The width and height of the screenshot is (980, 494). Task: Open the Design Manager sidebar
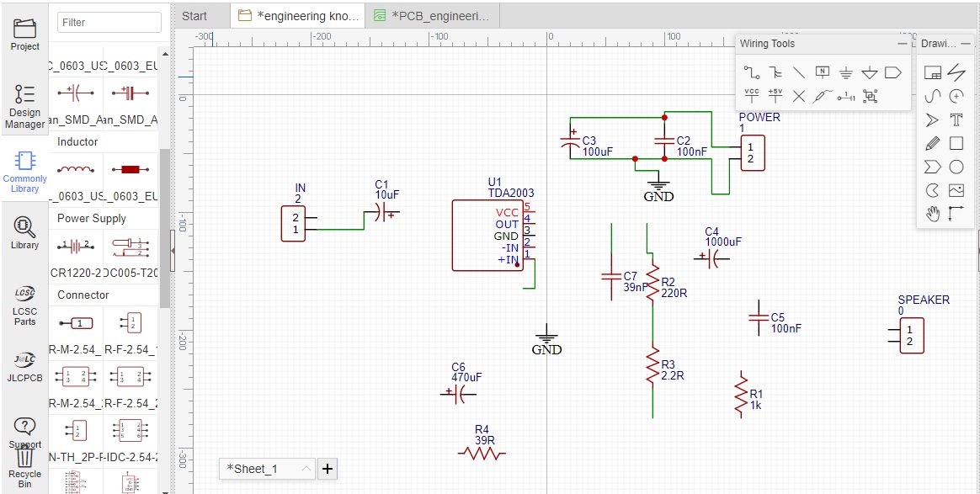click(x=24, y=101)
